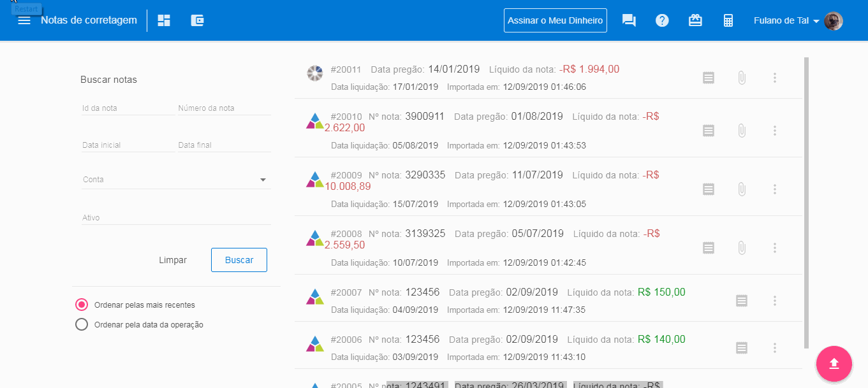Open more options for note #20009
Viewport: 868px width, 388px height.
pyautogui.click(x=774, y=189)
